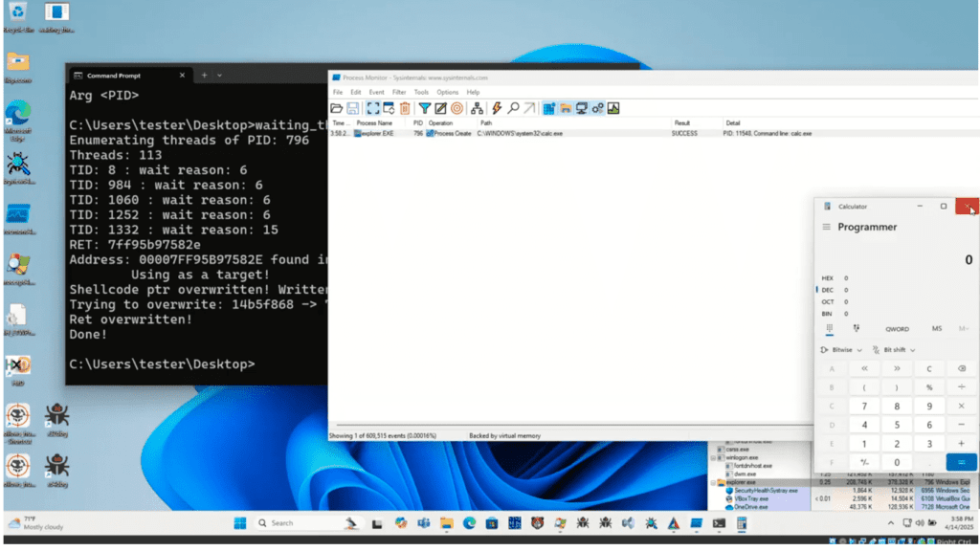Image resolution: width=980 pixels, height=551 pixels.
Task: Click the Clear events trash icon
Action: pyautogui.click(x=405, y=108)
